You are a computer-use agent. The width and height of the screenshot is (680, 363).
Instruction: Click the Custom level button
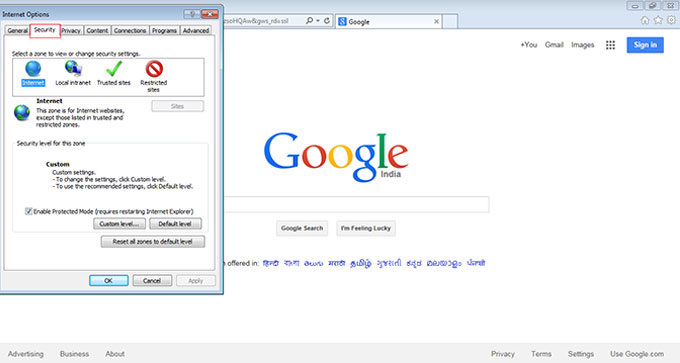point(120,224)
